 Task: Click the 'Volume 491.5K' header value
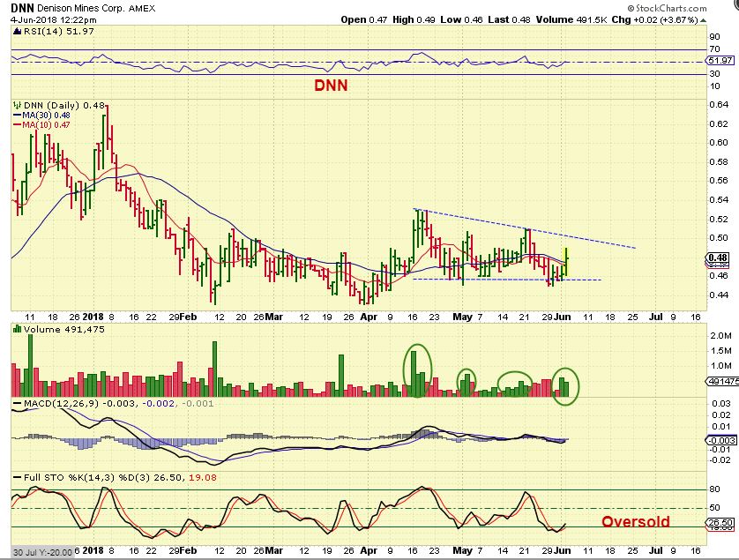[x=571, y=19]
